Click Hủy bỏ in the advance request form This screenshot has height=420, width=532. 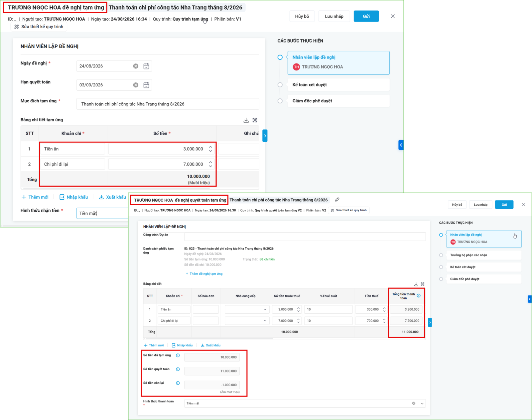click(302, 16)
